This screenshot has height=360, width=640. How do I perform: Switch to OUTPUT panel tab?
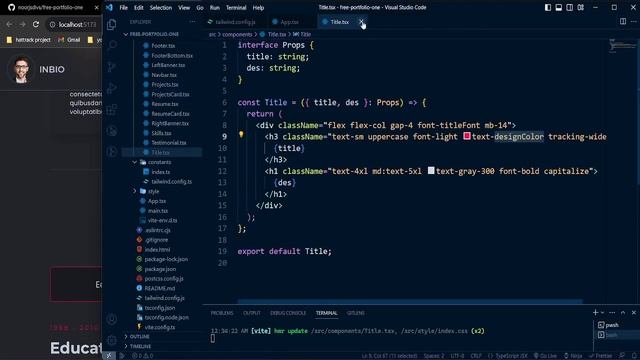[x=251, y=313]
